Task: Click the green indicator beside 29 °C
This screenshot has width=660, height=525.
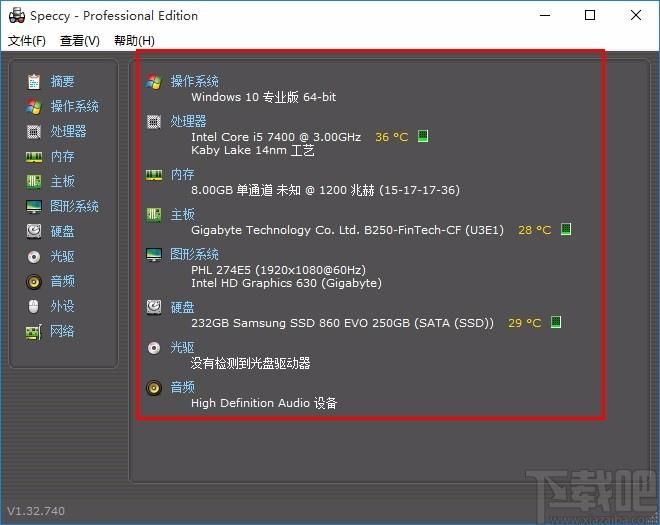Action: pyautogui.click(x=556, y=322)
